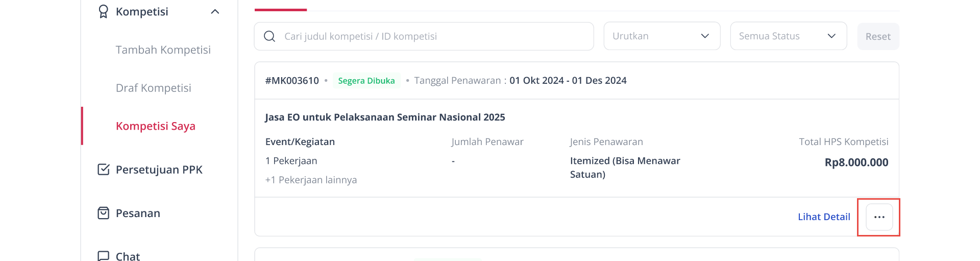Open Draf Kompetisi in sidebar

tap(154, 88)
